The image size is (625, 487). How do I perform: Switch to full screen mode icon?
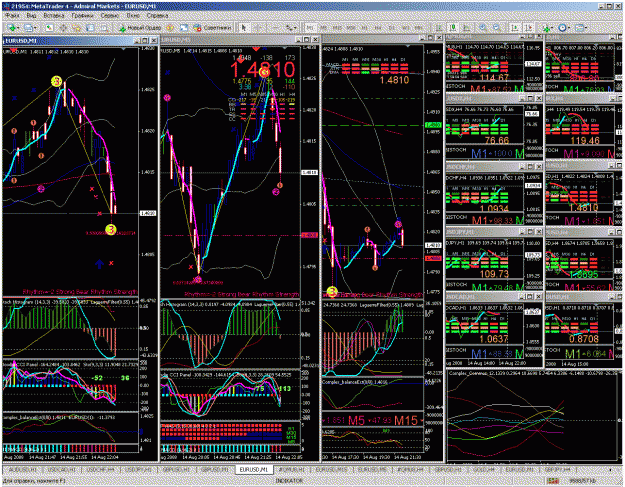(183, 28)
